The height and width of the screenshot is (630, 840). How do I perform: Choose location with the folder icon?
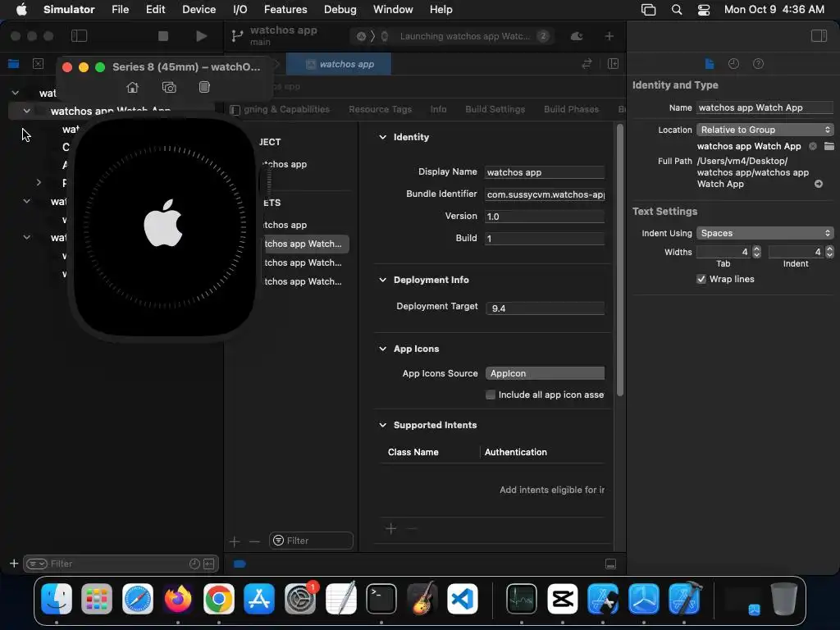coord(829,146)
